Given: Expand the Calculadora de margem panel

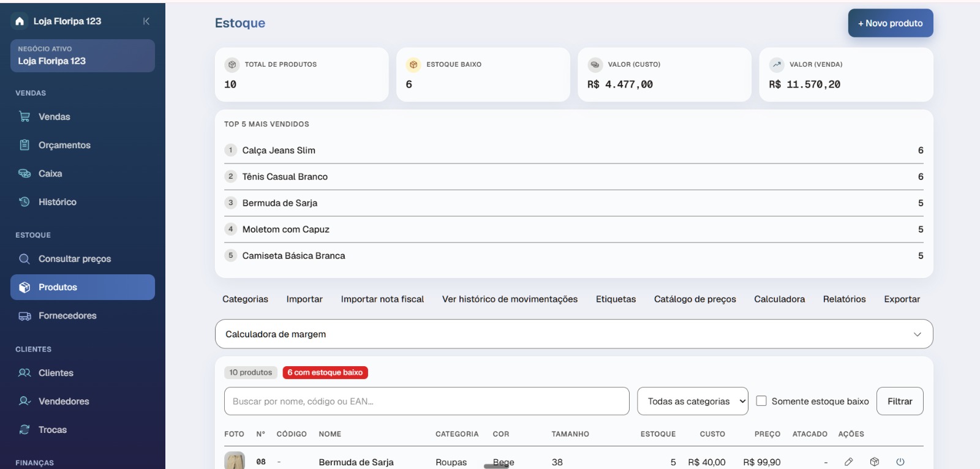Looking at the screenshot, I should click(574, 334).
